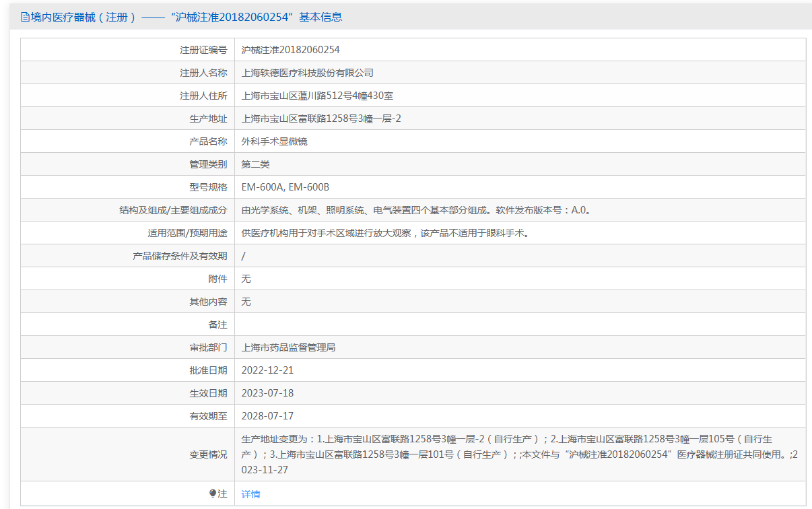Select product name 外科手术显微镜
This screenshot has height=509, width=812.
(274, 141)
